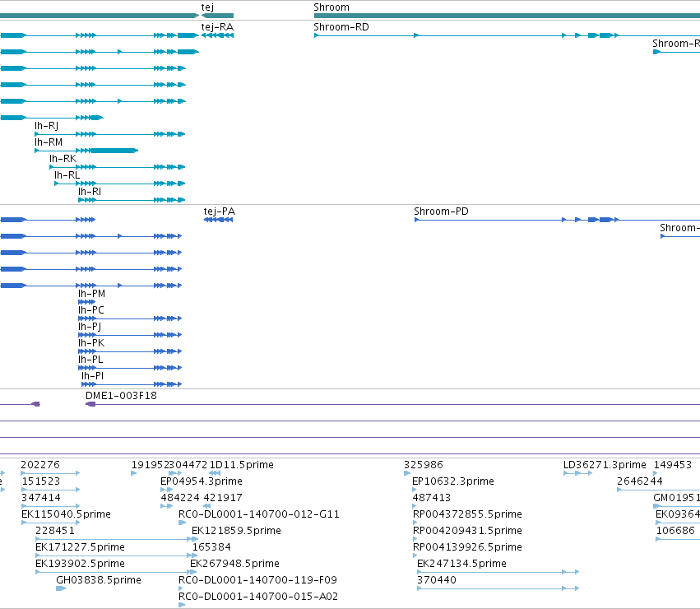Select the Ih-RK transcript label
The height and width of the screenshot is (609, 700).
point(63,159)
